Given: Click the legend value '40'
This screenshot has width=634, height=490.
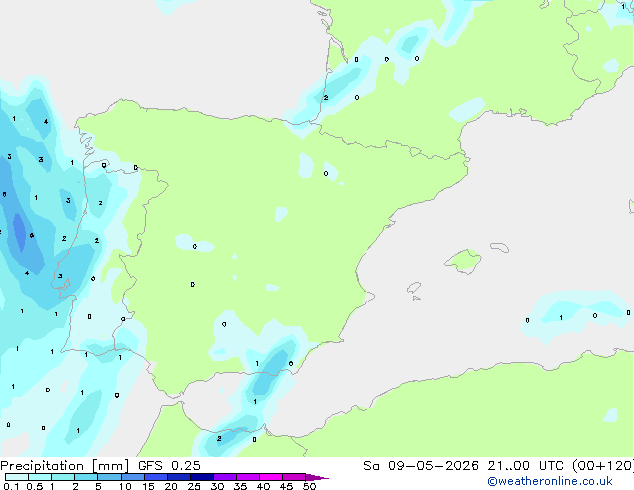Looking at the screenshot, I should [x=263, y=486].
